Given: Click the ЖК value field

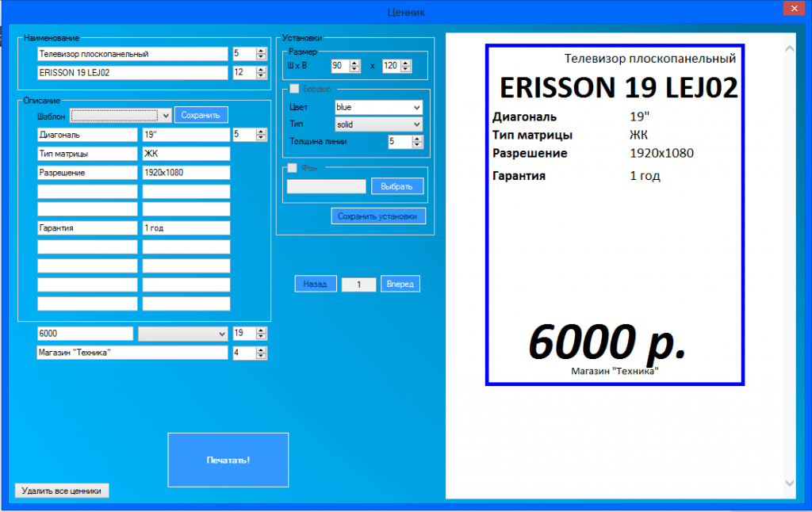Looking at the screenshot, I should click(186, 154).
